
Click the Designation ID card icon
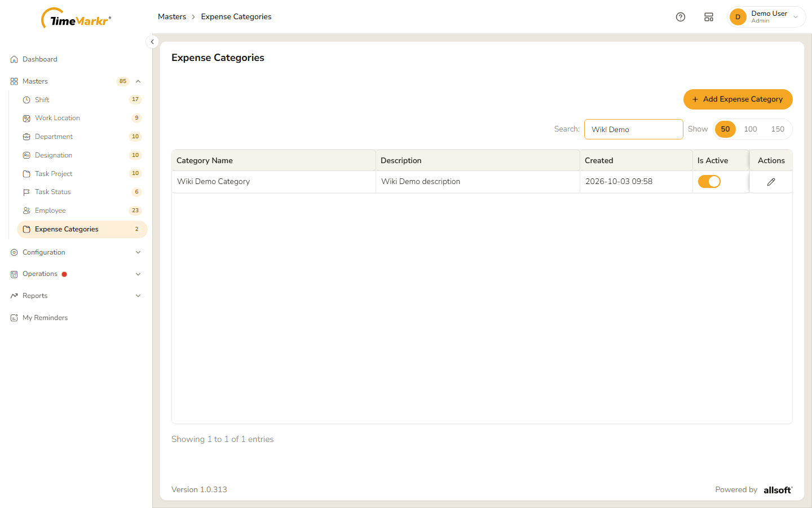(x=27, y=155)
